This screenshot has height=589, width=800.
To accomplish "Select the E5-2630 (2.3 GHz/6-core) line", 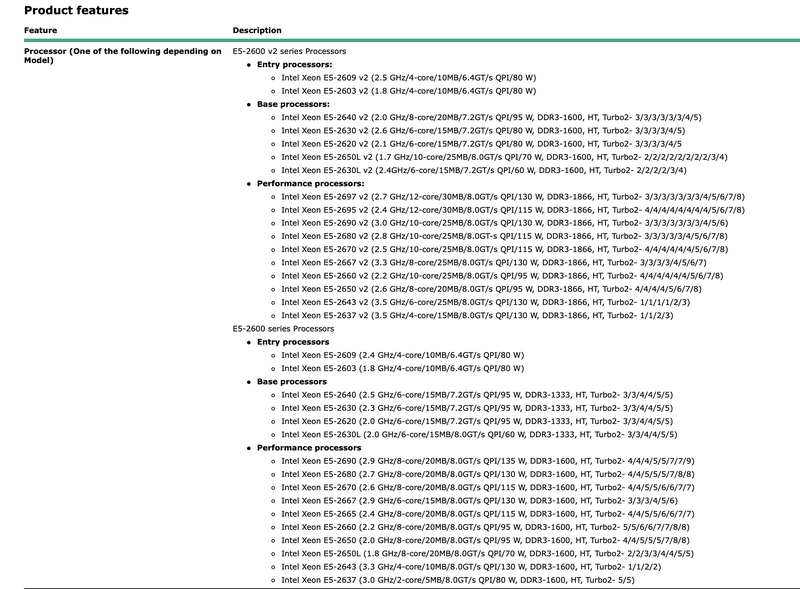I will 477,408.
